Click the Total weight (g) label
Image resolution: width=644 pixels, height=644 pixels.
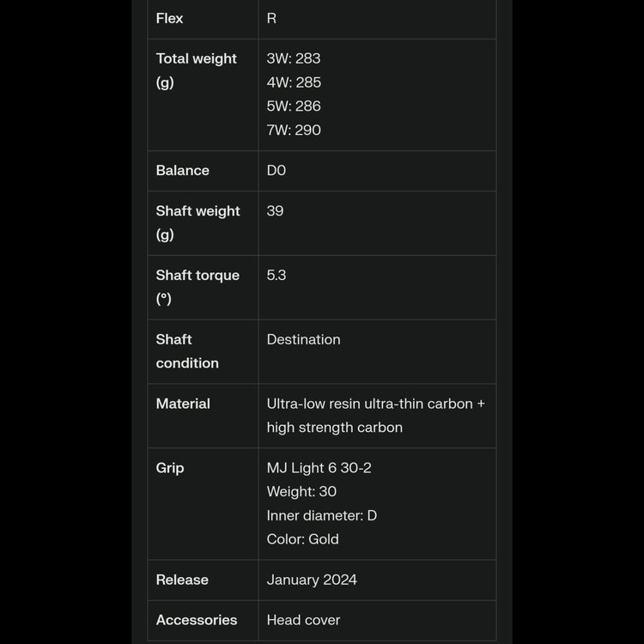click(x=196, y=70)
